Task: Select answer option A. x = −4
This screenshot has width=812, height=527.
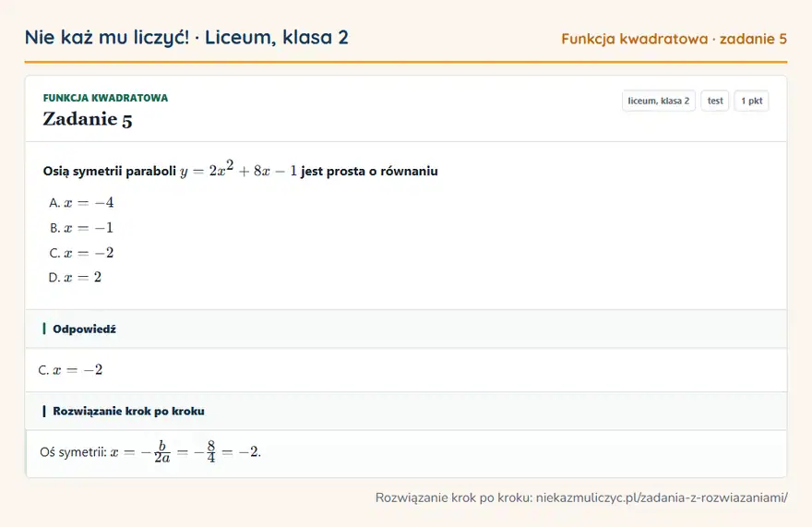Action: 81,203
